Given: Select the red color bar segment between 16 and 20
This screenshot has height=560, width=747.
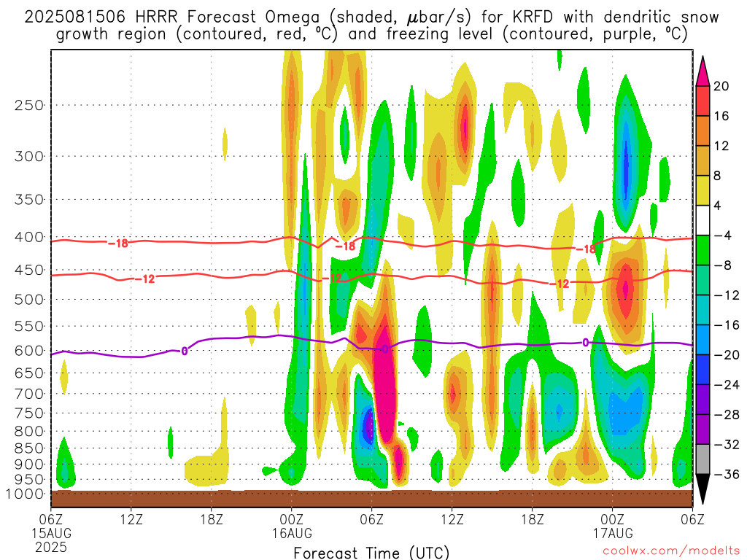Looking at the screenshot, I should point(703,101).
